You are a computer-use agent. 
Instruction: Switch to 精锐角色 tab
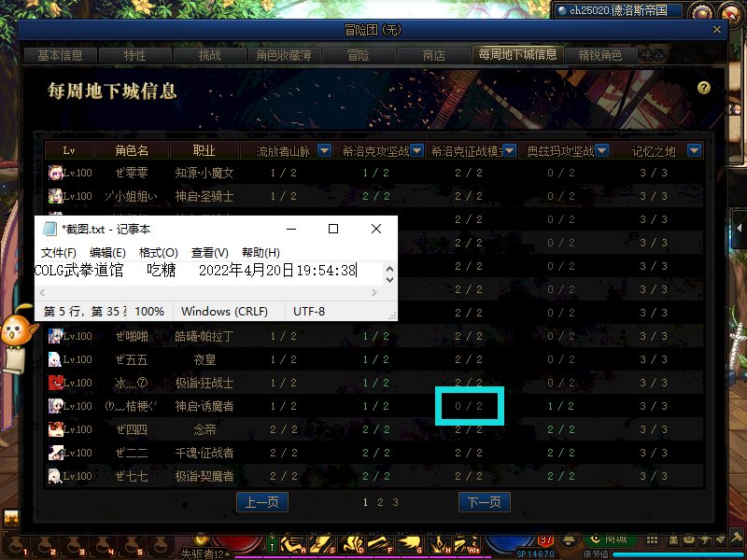(x=600, y=55)
